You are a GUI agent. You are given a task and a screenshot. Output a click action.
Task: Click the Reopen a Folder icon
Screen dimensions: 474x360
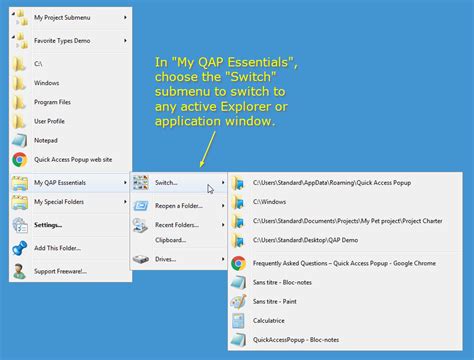[x=141, y=206]
